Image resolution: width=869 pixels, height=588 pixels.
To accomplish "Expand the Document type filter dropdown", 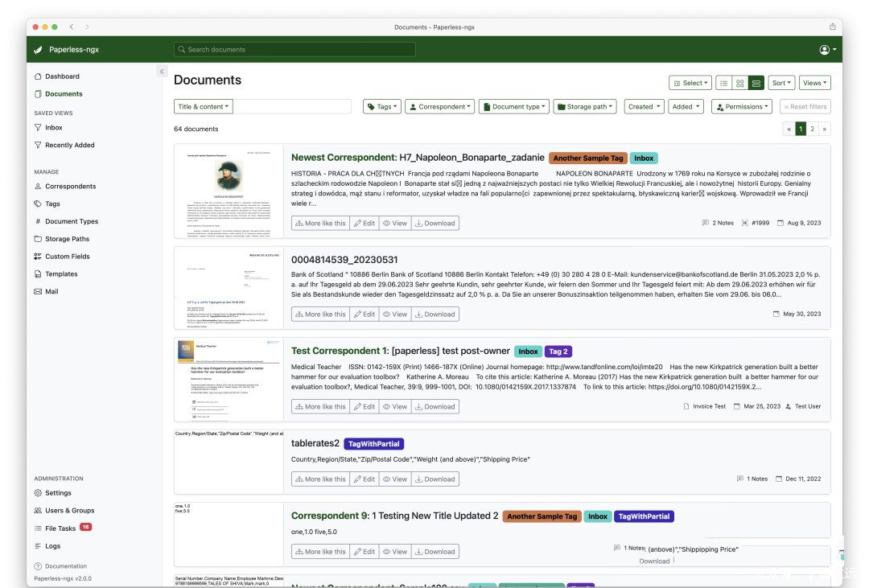I will [514, 106].
